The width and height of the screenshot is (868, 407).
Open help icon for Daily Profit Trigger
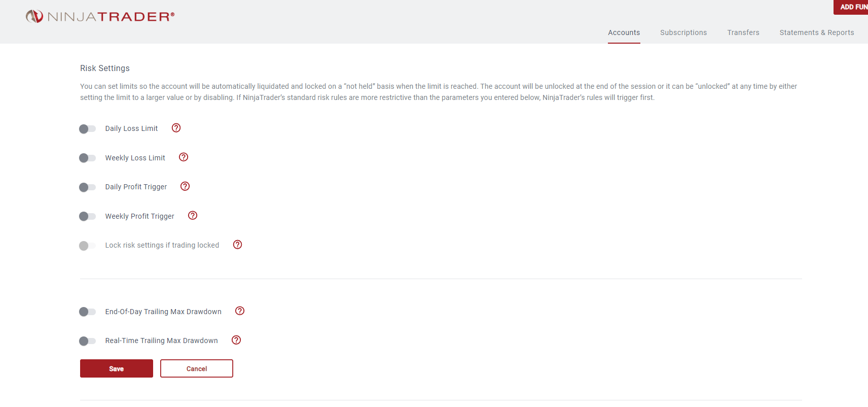[185, 186]
